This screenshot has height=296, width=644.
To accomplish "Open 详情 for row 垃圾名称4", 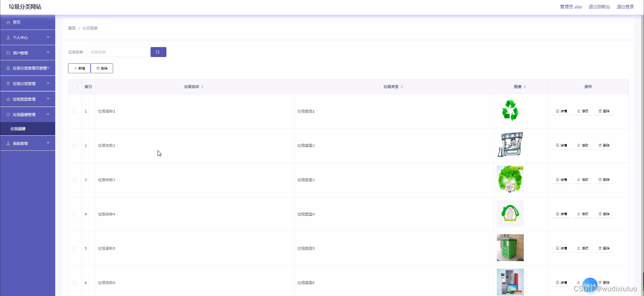I will [561, 214].
